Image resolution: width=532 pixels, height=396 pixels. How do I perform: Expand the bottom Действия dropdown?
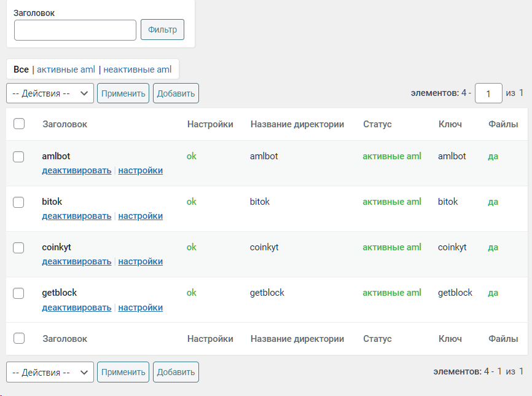(x=50, y=372)
